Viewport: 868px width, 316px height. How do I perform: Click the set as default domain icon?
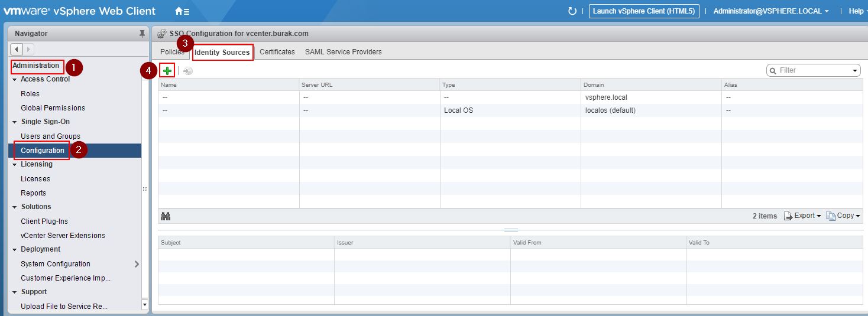click(188, 71)
